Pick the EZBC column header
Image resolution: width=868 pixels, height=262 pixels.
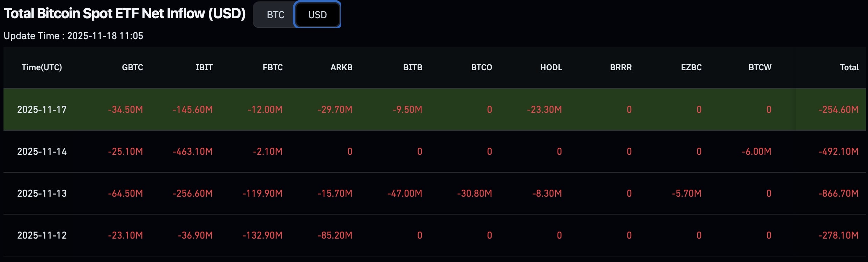coord(691,67)
